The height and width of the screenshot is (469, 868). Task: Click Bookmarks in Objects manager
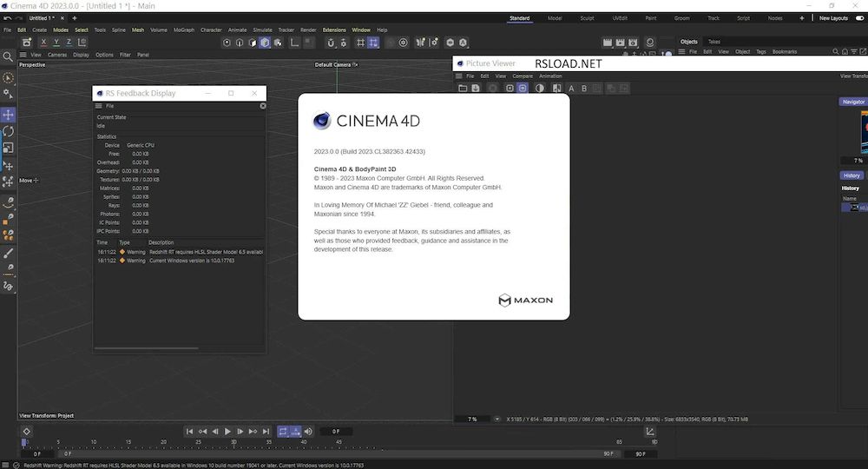pos(785,51)
